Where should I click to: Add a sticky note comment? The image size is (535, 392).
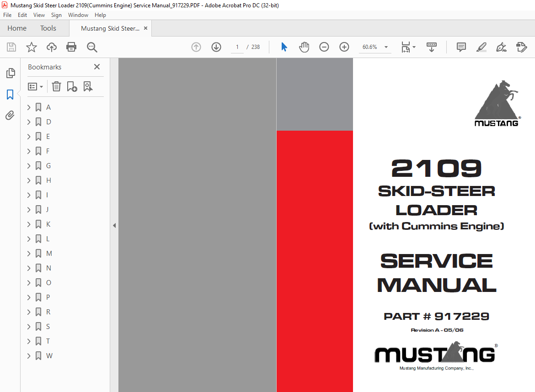(x=461, y=47)
